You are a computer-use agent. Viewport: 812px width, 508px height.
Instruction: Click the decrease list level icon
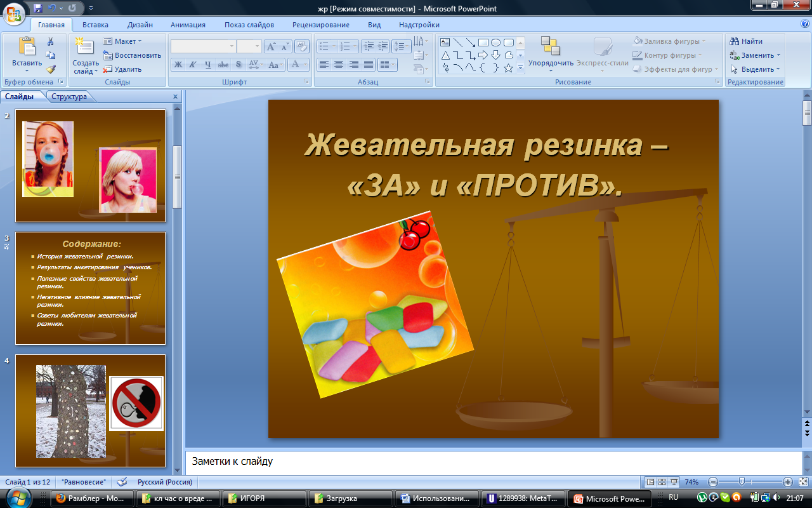(x=369, y=46)
